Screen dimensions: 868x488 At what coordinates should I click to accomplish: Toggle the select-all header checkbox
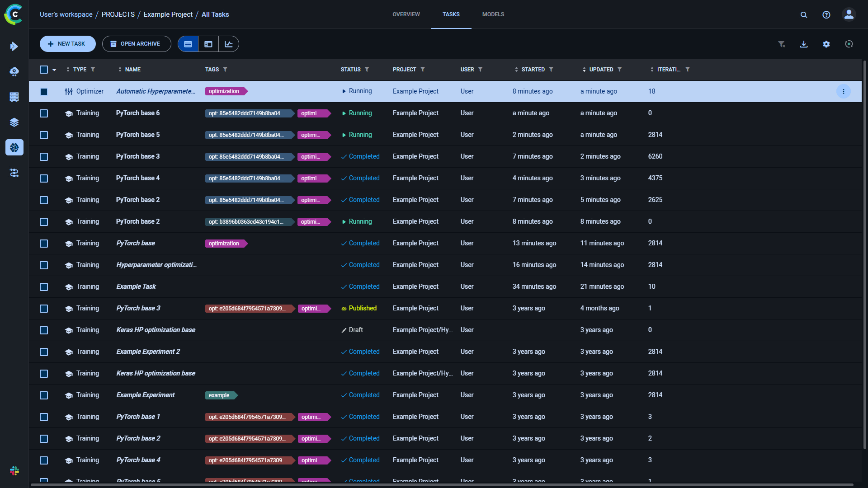[x=44, y=70]
